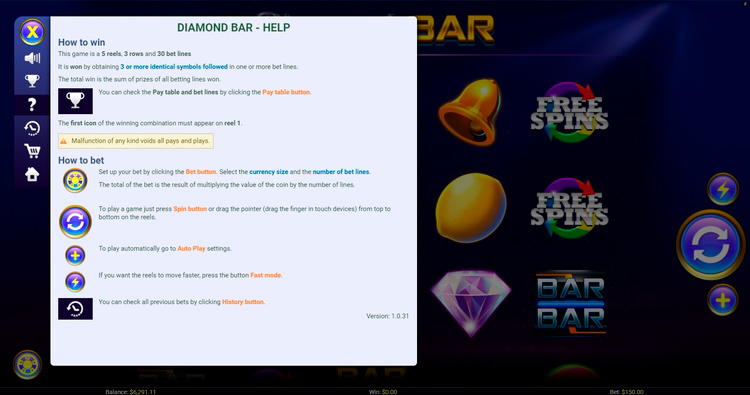Click the large spin button on right

coord(710,245)
